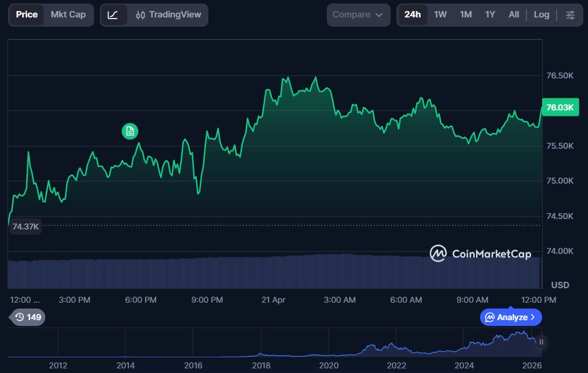This screenshot has height=373, width=588.
Task: Click the CoinMarketCap watermark logo
Action: click(x=439, y=253)
